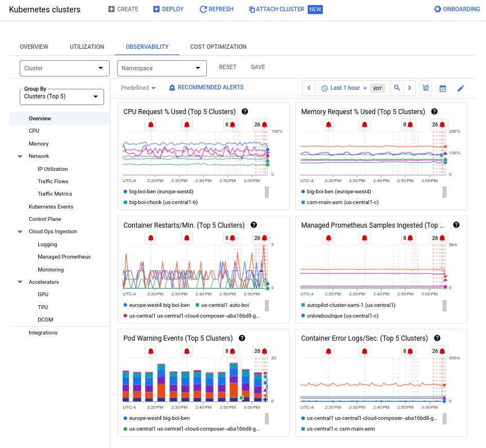Click the RESET button near the filters
Screen dimensions: 486x448
point(228,67)
